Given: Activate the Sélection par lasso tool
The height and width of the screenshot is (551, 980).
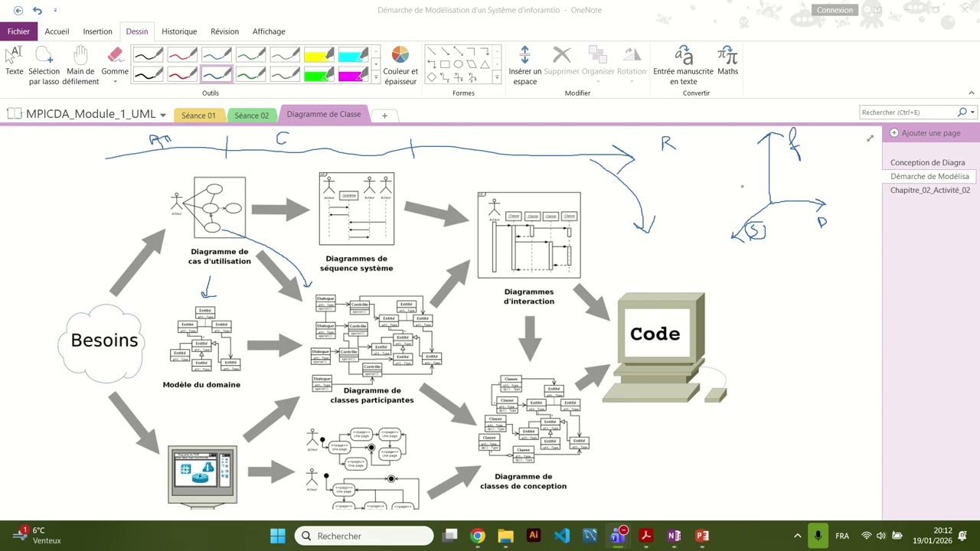Looking at the screenshot, I should [44, 66].
